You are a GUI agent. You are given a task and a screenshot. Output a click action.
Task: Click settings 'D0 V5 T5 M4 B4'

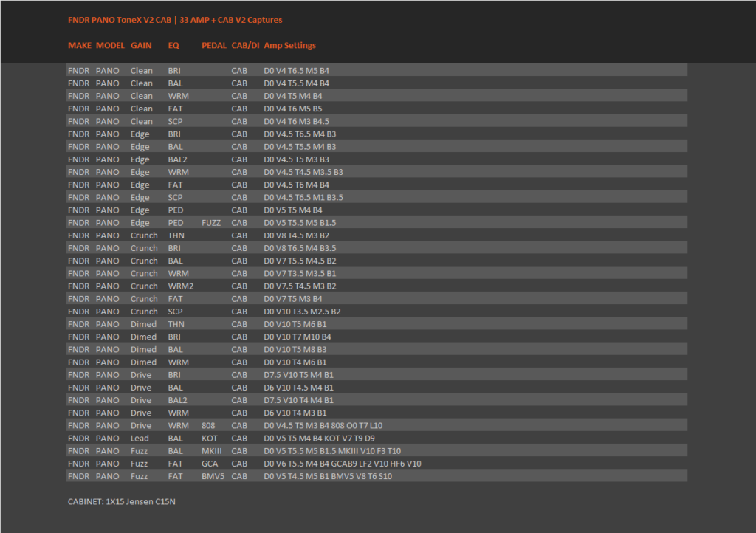292,210
